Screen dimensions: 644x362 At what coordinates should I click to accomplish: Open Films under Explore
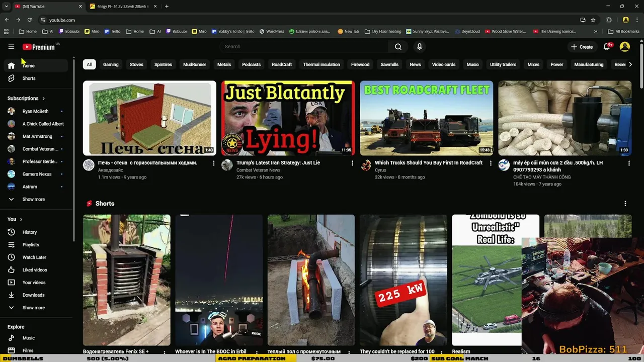point(36,350)
